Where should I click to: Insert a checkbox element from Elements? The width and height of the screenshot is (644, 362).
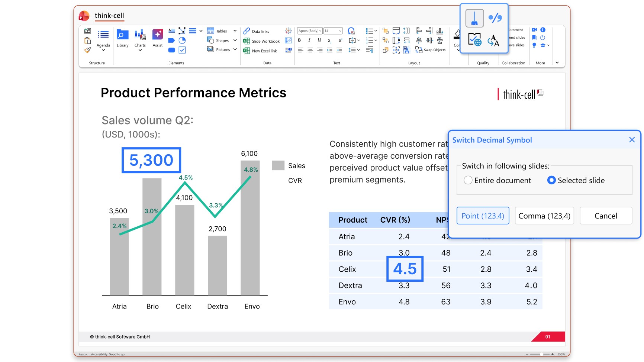[182, 50]
